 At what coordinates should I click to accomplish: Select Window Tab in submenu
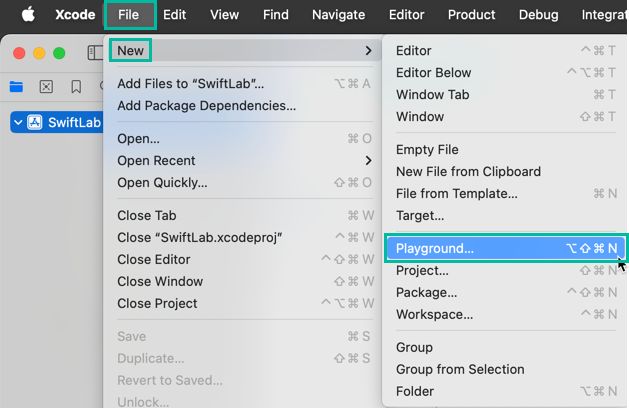[505, 95]
